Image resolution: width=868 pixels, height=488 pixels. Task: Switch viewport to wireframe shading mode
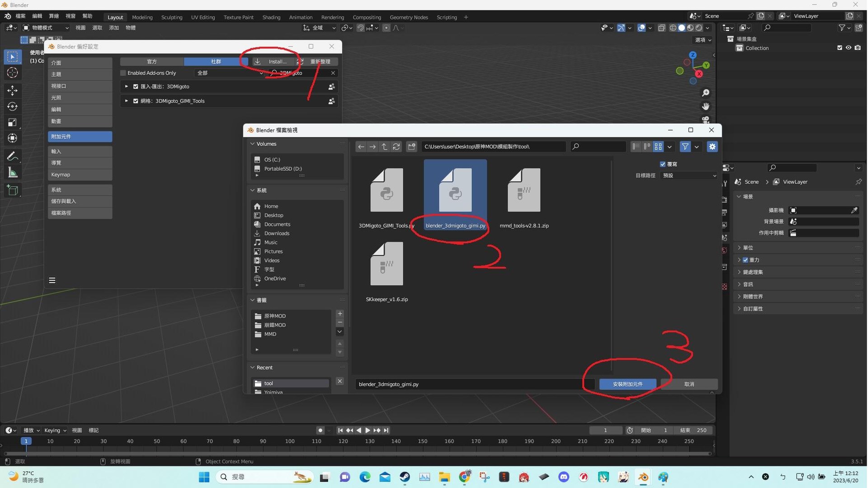click(x=674, y=28)
